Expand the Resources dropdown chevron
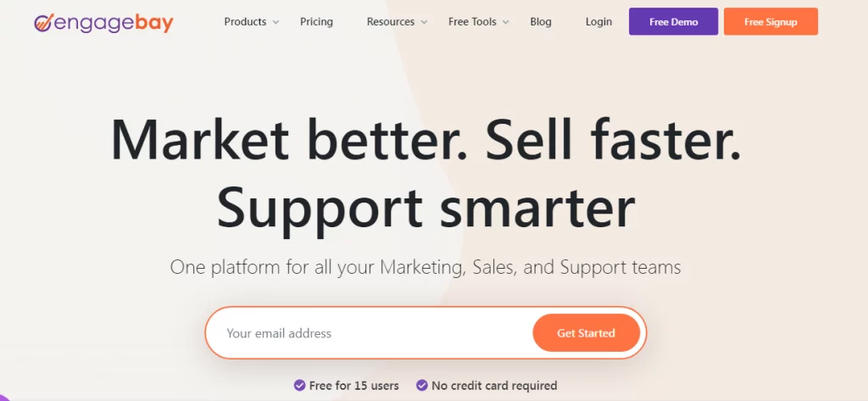868x401 pixels. (424, 23)
